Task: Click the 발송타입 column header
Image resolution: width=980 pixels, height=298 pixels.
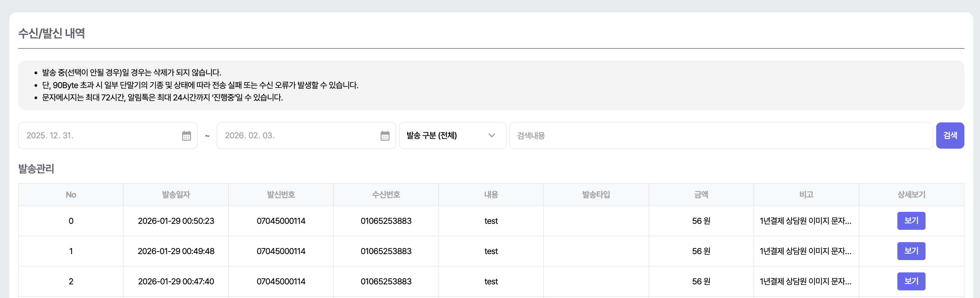Action: (x=596, y=195)
